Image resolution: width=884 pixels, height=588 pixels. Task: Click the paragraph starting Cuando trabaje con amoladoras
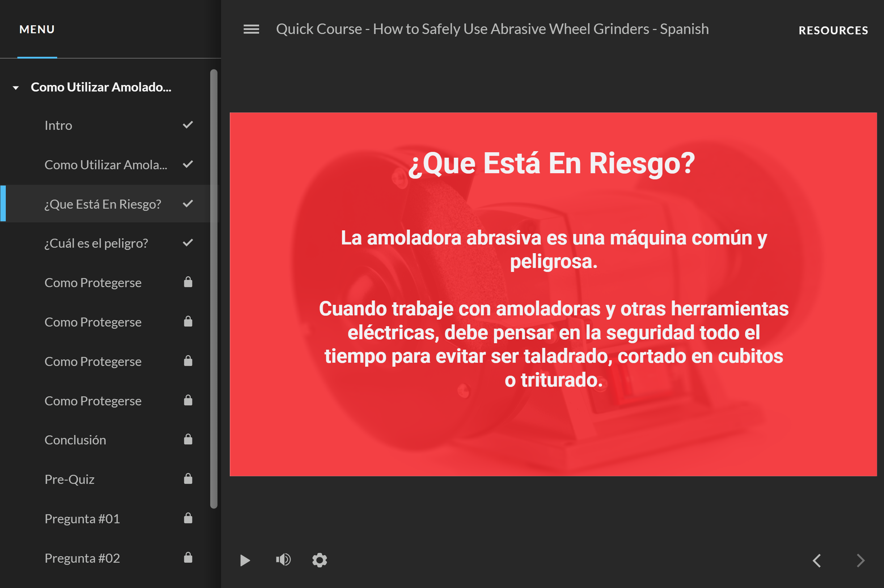[x=554, y=344]
